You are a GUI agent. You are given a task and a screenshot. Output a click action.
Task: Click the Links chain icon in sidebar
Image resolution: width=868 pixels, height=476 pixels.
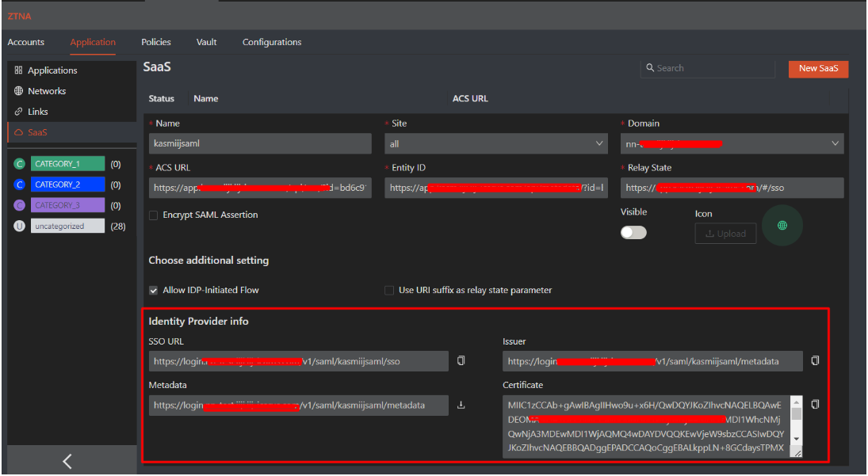coord(18,111)
